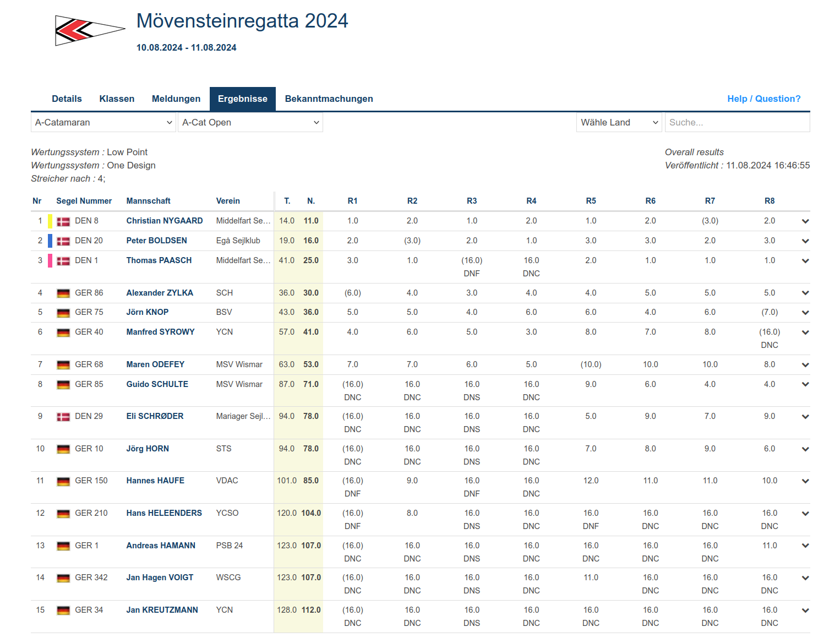The height and width of the screenshot is (643, 840).
Task: Expand Peter BOLDSEN row details
Action: (x=805, y=241)
